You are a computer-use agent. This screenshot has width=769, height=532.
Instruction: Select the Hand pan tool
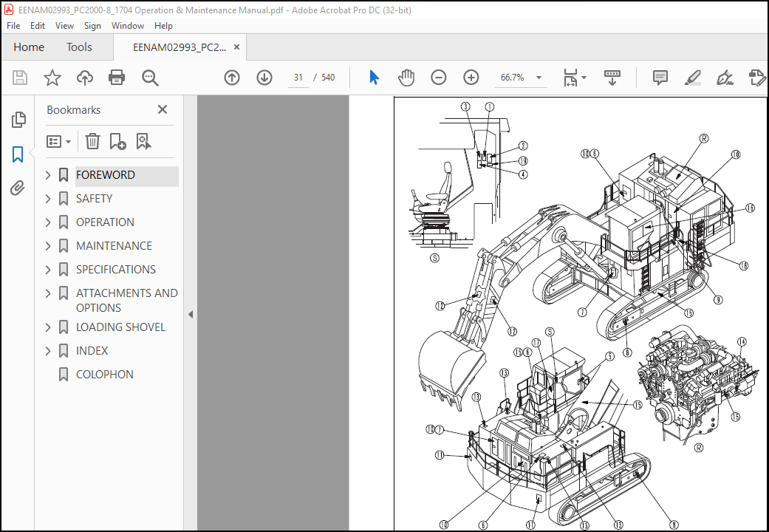[x=406, y=78]
